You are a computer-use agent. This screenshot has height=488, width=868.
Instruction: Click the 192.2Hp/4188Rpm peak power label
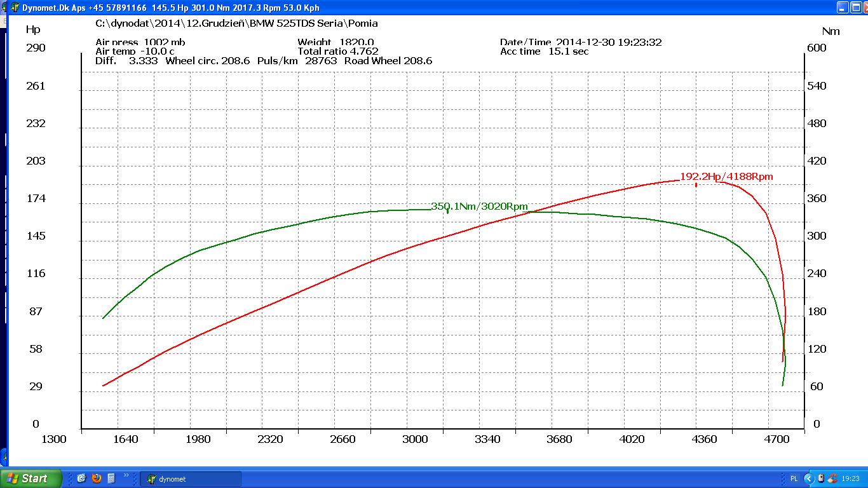click(726, 177)
